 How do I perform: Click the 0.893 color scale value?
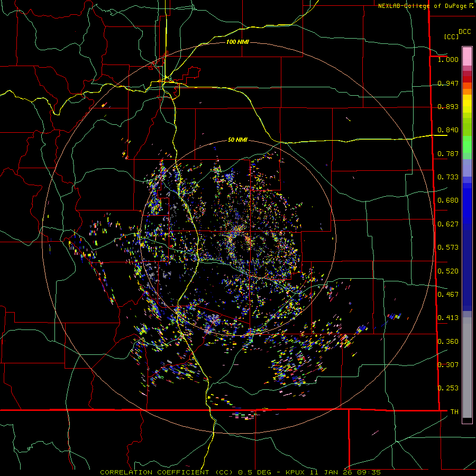point(448,106)
